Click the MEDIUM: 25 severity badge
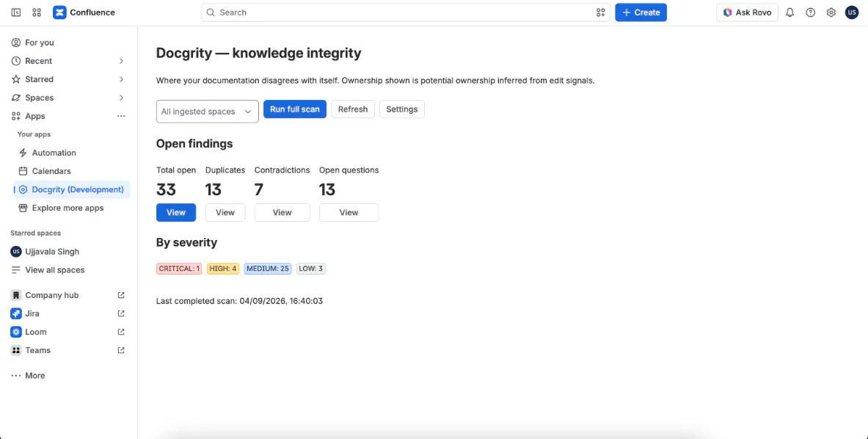868x439 pixels. pos(268,269)
